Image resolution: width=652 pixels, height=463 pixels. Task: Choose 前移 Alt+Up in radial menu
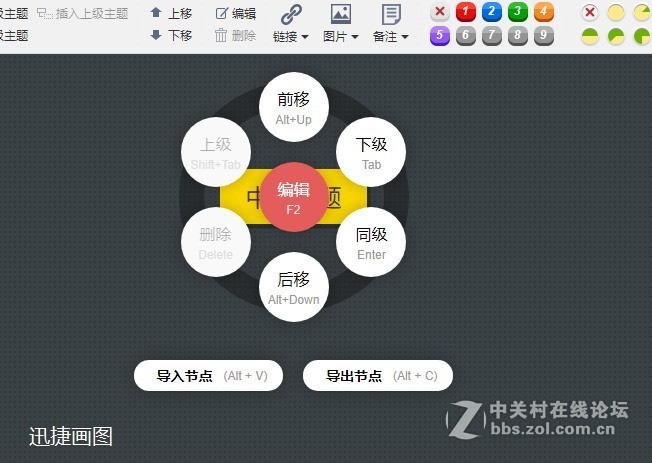pos(294,107)
